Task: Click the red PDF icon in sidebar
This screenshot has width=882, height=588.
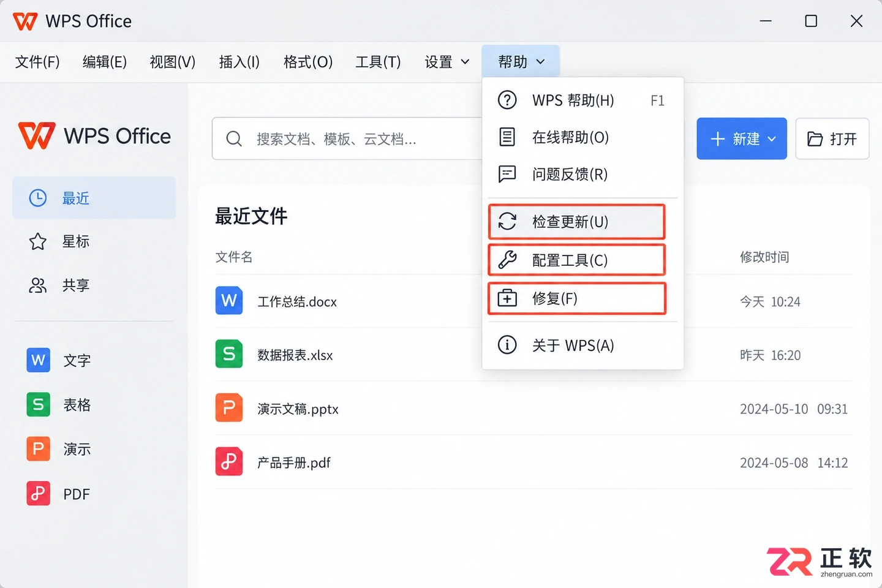Action: (38, 494)
